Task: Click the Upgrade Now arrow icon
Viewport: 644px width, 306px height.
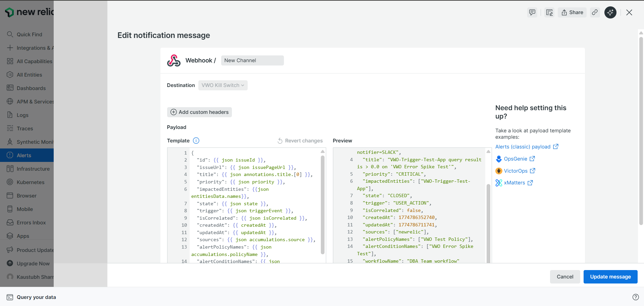Action: pyautogui.click(x=10, y=263)
